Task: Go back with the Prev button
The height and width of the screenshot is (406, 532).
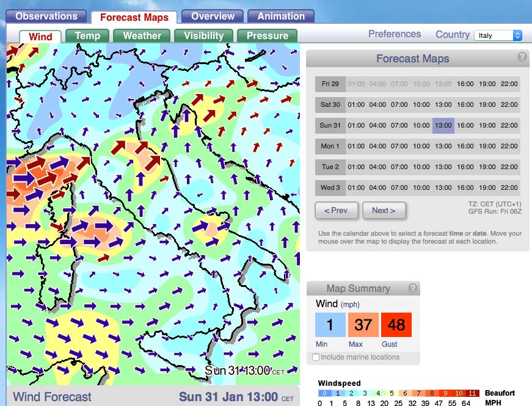Action: coord(336,211)
